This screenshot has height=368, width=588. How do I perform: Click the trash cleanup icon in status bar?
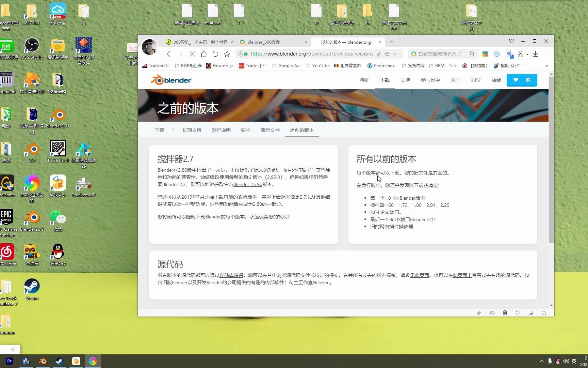click(505, 313)
